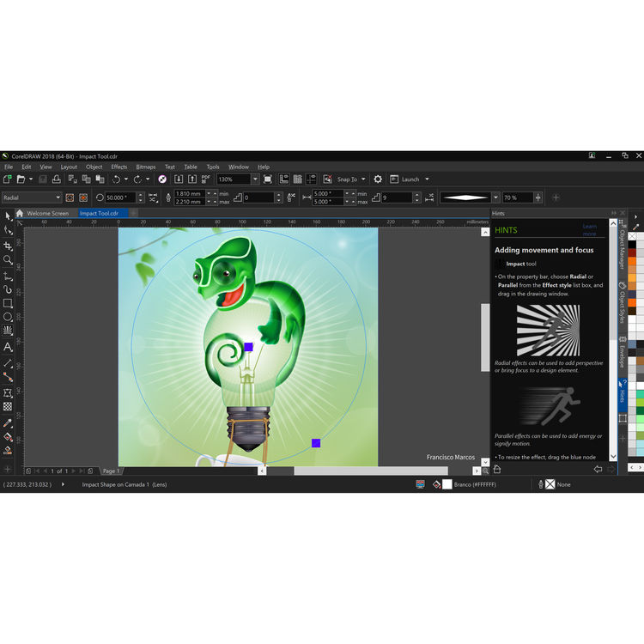Open the Effect style dropdown showing Radial
Screen dimensions: 644x644
point(31,197)
